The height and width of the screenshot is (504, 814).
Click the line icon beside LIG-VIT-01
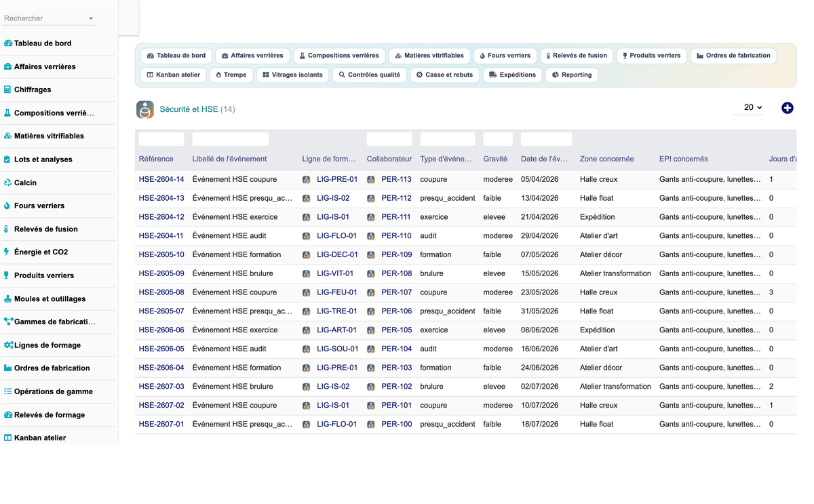(307, 274)
